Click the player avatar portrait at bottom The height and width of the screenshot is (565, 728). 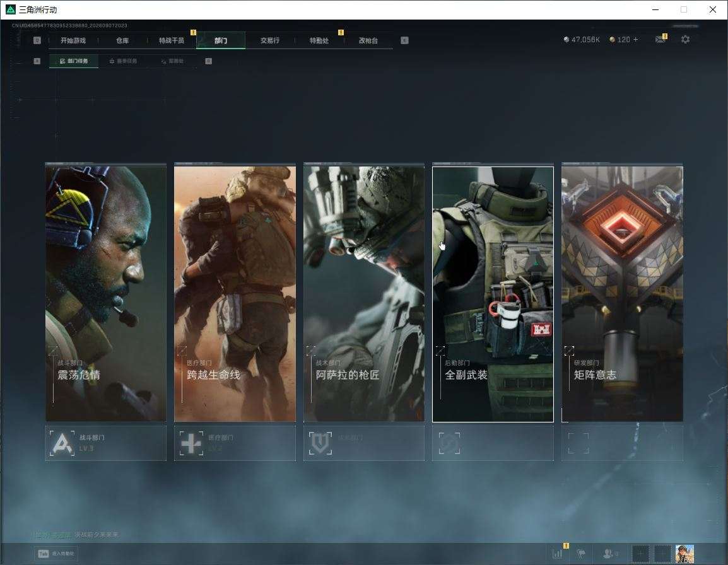pyautogui.click(x=684, y=554)
